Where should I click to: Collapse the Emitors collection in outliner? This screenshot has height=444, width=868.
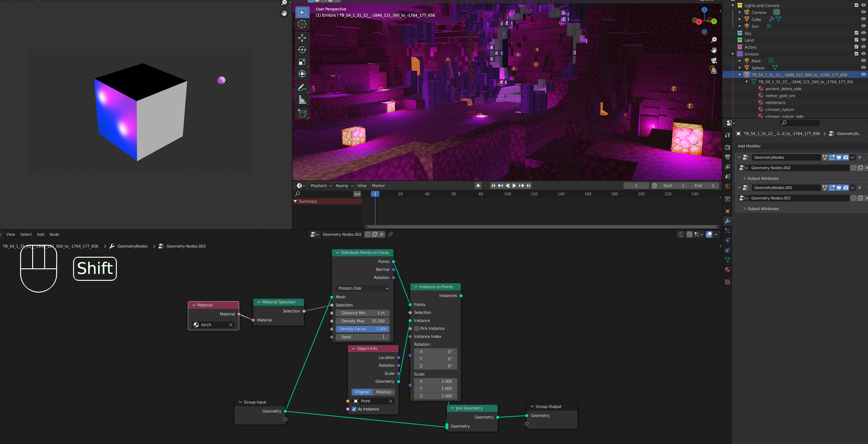pyautogui.click(x=732, y=54)
